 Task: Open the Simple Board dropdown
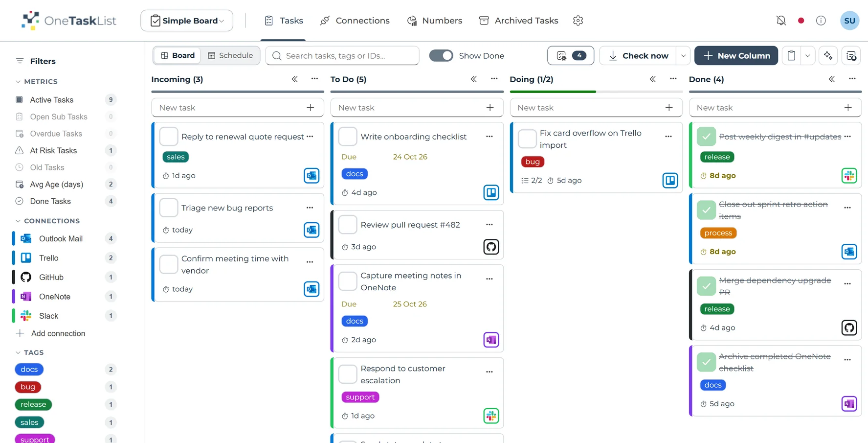pos(187,21)
